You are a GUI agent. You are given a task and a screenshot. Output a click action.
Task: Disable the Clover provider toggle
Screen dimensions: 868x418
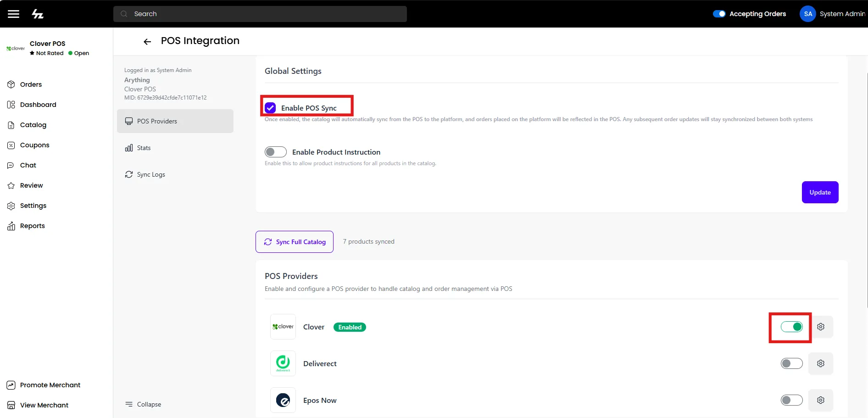pos(792,327)
